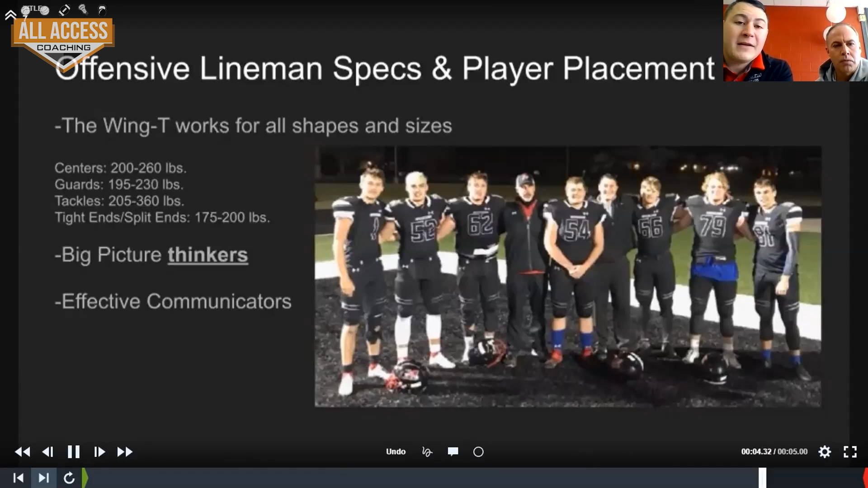Select the kettlebell training icon
The image size is (868, 488).
[102, 10]
